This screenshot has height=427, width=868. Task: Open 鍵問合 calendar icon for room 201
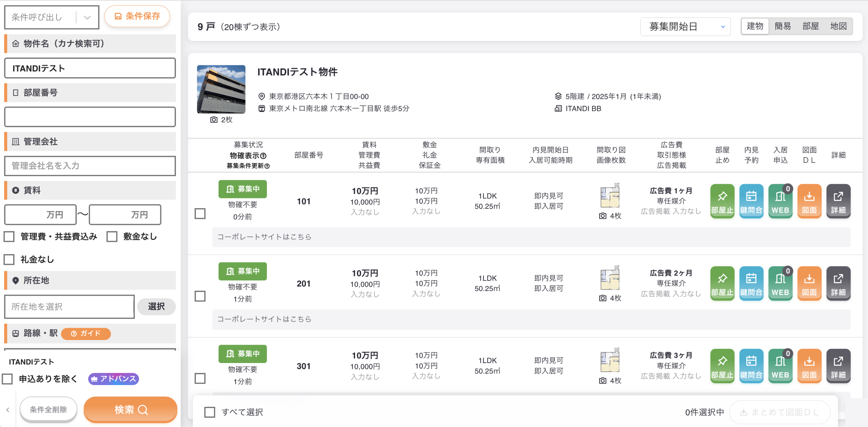click(x=751, y=283)
